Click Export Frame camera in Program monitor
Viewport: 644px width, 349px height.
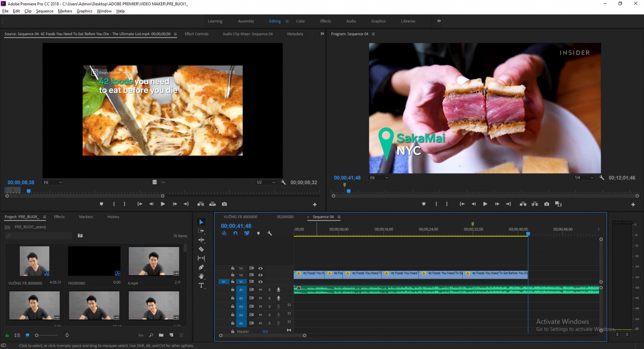tap(547, 204)
